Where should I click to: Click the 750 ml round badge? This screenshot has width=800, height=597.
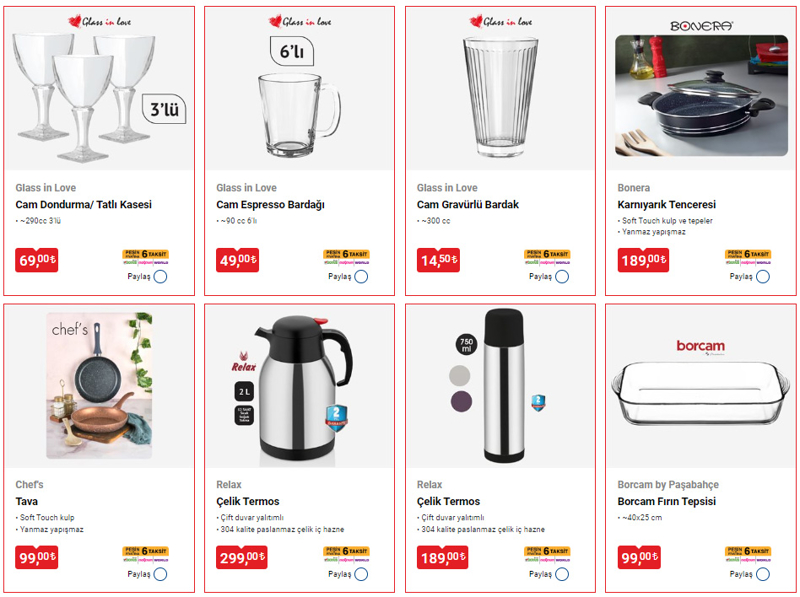466,344
